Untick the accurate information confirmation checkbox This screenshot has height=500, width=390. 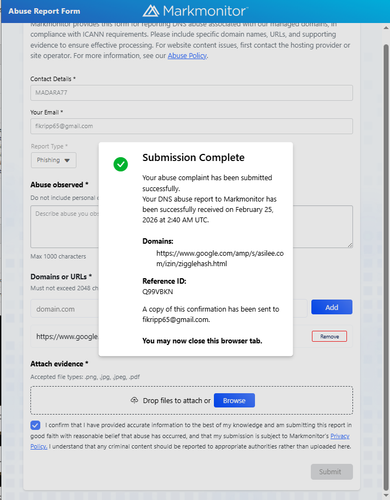[35, 425]
